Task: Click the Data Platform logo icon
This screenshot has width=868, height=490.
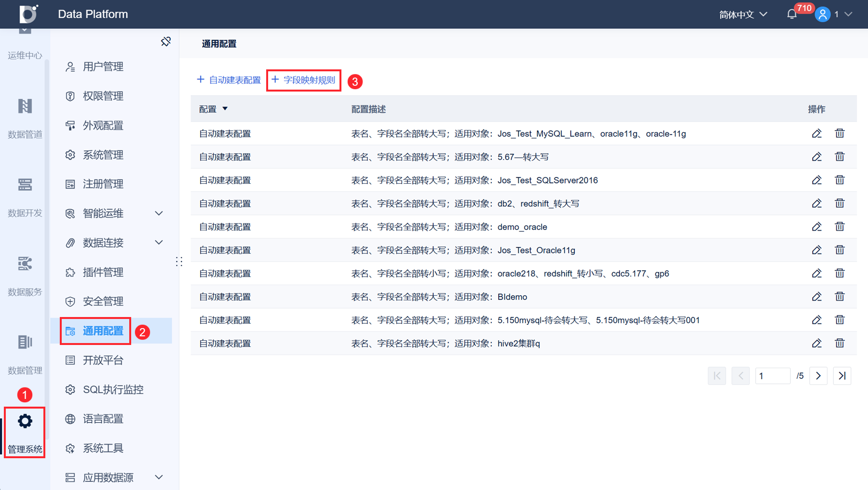Action: (28, 14)
